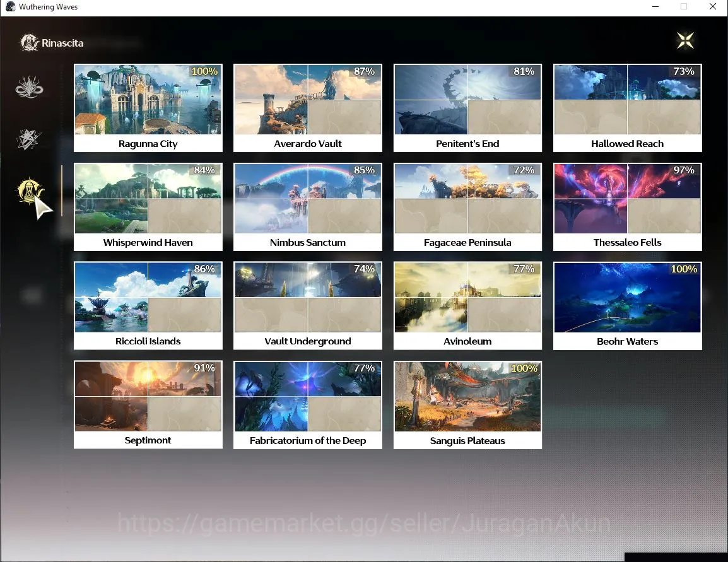Open the Averardo Vault area card
728x562 pixels.
308,108
